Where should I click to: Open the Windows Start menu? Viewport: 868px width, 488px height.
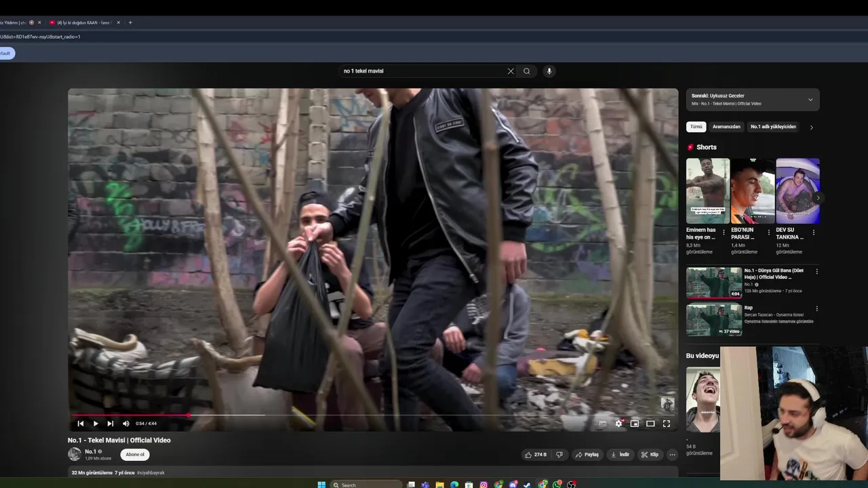pyautogui.click(x=321, y=484)
